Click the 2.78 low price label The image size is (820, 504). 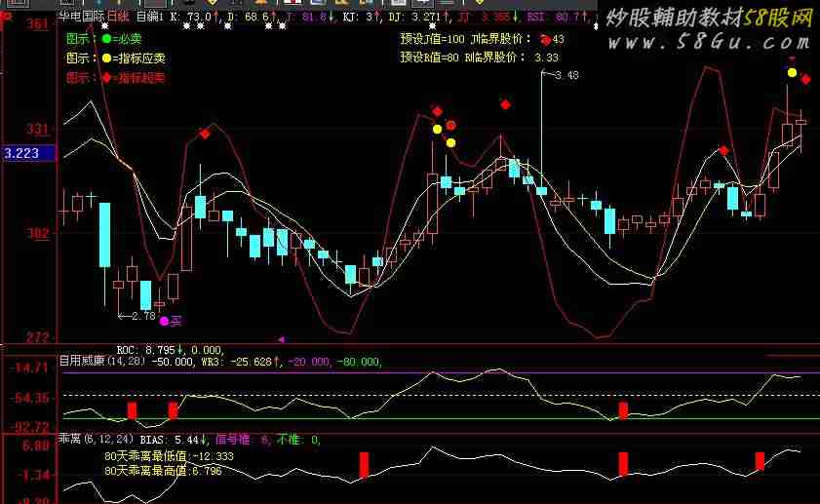[x=143, y=316]
